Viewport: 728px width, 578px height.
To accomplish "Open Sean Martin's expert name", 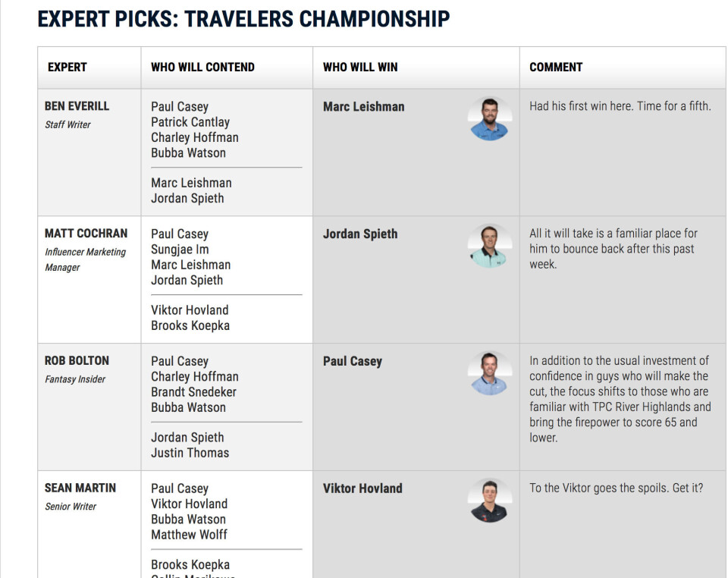I will click(x=80, y=488).
